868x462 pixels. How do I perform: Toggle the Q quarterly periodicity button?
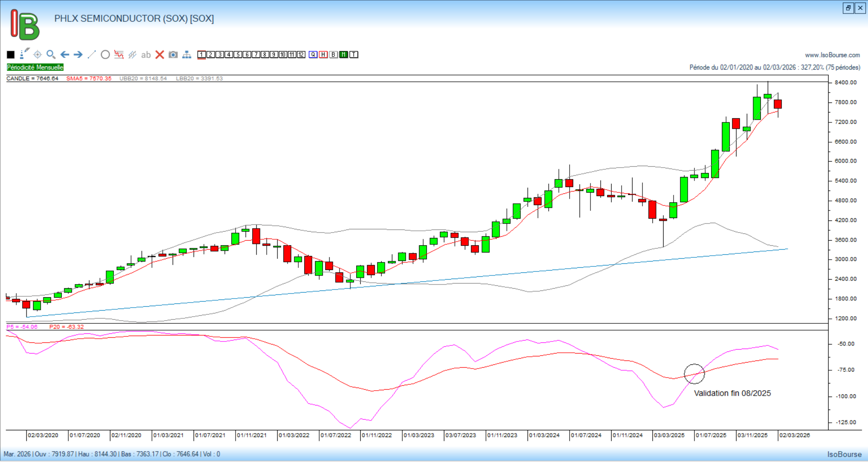coord(313,55)
